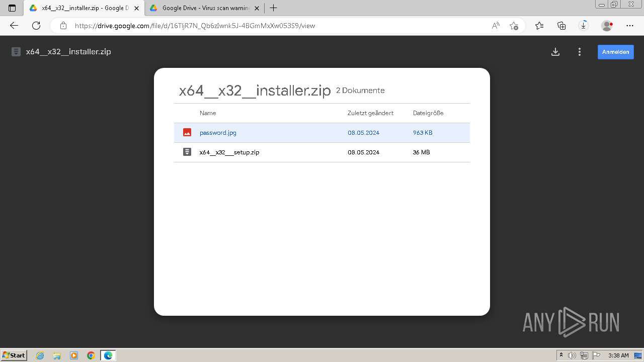Viewport: 644px width, 362px height.
Task: Open the Collections icon
Action: [x=561, y=26]
